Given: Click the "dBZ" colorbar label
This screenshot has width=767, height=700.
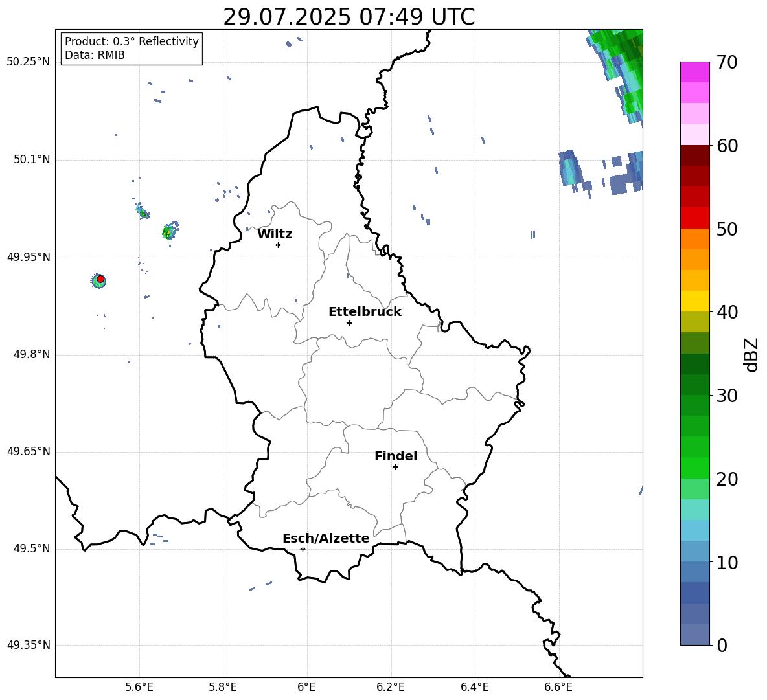Looking at the screenshot, I should [x=751, y=355].
